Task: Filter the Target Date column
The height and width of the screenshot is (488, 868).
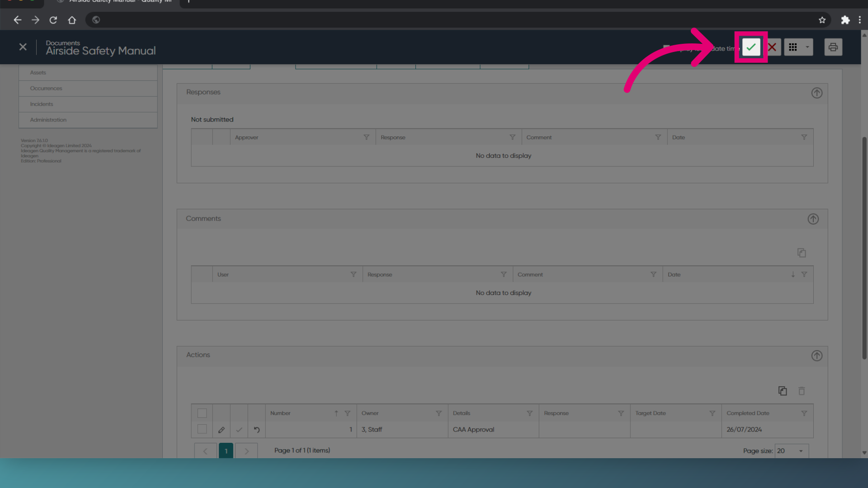Action: [x=712, y=413]
